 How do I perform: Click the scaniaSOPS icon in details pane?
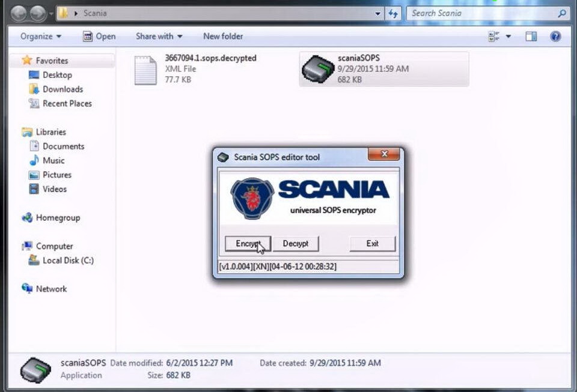coord(35,370)
